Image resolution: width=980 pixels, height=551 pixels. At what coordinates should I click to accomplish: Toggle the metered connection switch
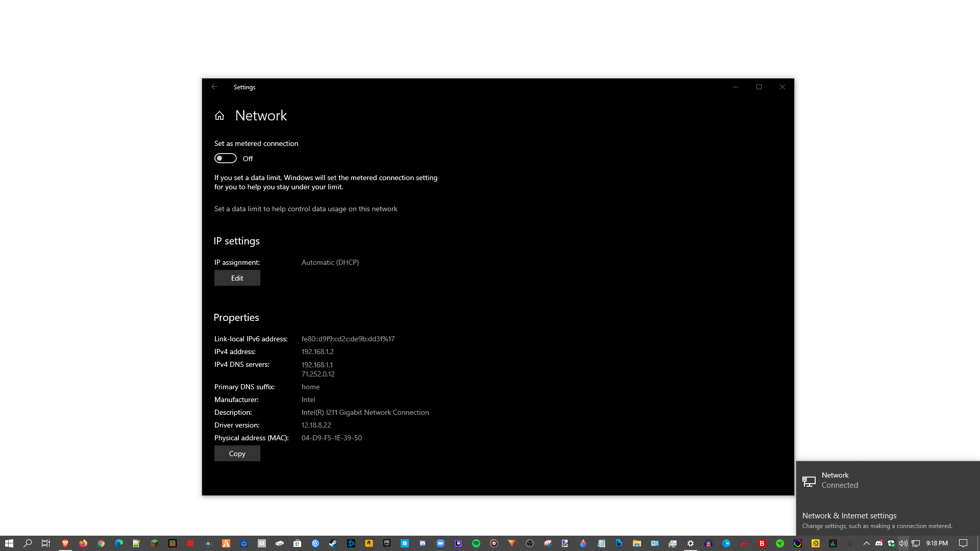pyautogui.click(x=225, y=158)
